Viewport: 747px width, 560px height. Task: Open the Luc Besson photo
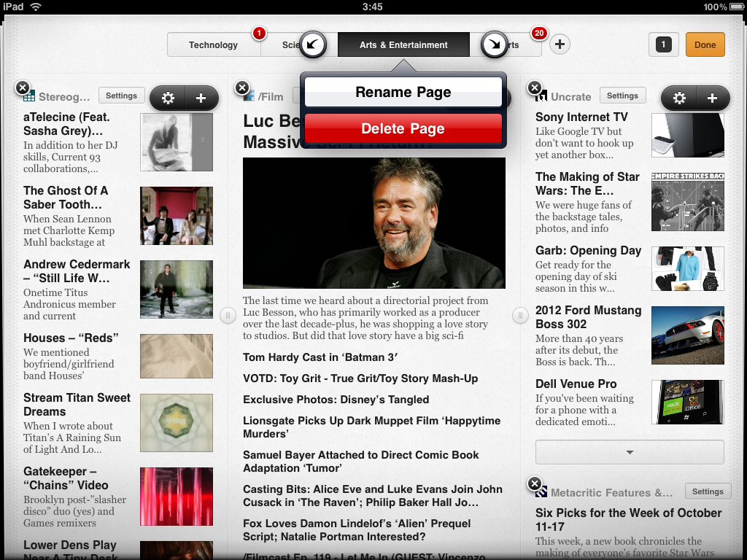pos(374,223)
